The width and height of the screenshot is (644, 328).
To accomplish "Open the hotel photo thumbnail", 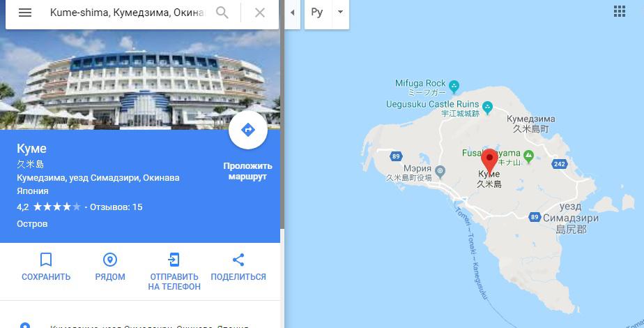I will click(140, 80).
